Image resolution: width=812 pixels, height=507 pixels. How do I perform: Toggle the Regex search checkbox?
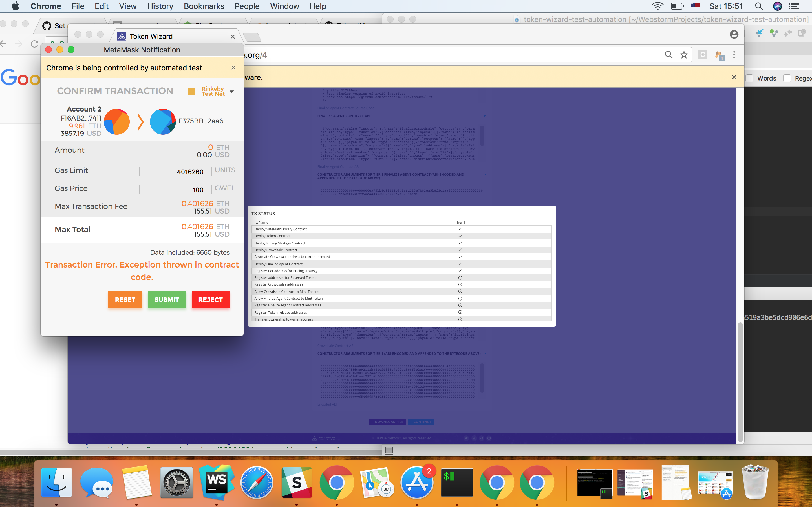click(787, 79)
